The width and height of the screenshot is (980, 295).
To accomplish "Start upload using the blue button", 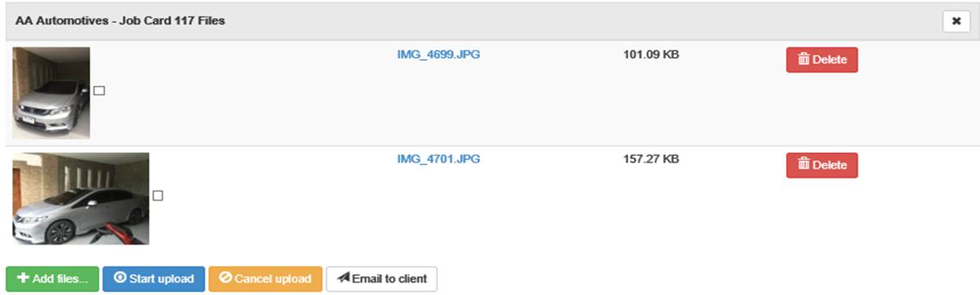I will click(154, 278).
